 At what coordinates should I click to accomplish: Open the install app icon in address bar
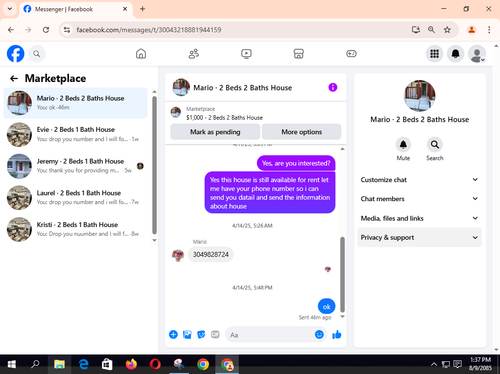[x=416, y=30]
